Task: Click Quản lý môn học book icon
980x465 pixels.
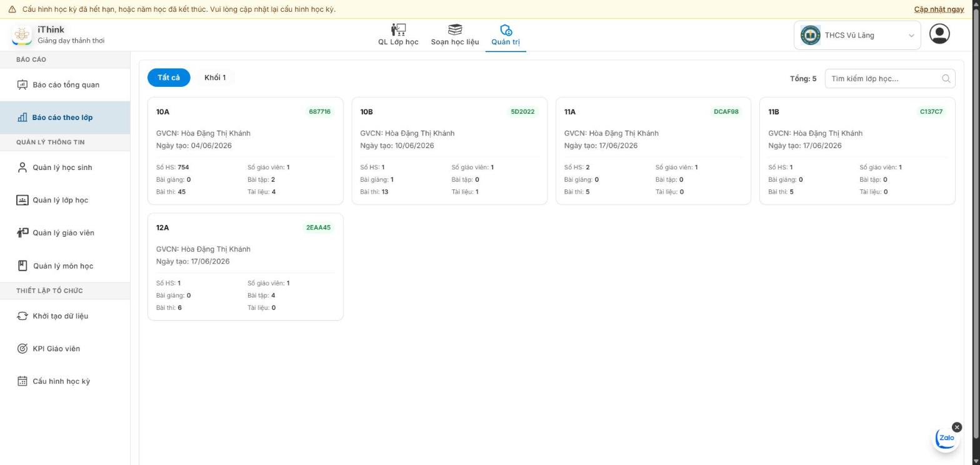Action: [x=22, y=266]
